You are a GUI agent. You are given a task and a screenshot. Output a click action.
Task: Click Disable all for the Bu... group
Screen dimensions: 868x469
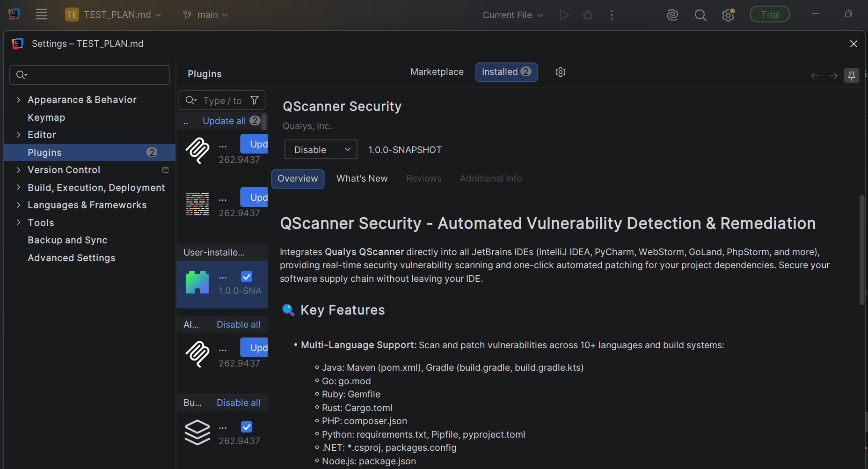tap(238, 403)
